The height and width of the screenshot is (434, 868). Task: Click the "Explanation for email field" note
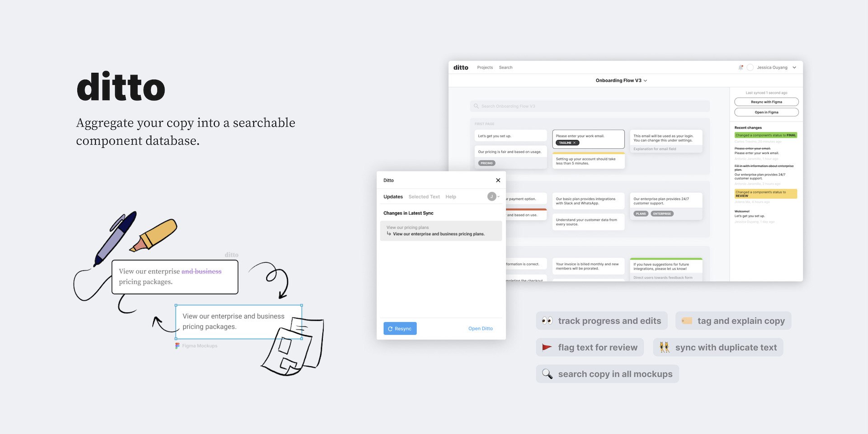coord(655,149)
